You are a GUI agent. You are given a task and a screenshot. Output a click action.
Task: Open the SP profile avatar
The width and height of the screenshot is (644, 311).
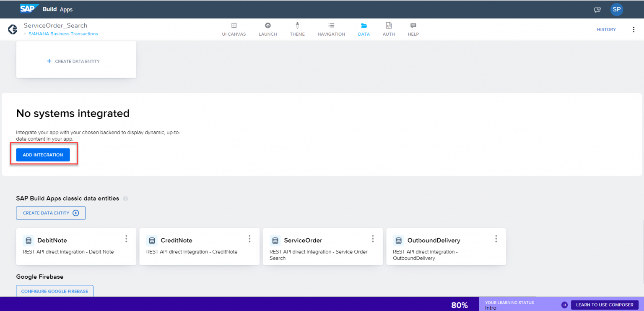coord(616,9)
